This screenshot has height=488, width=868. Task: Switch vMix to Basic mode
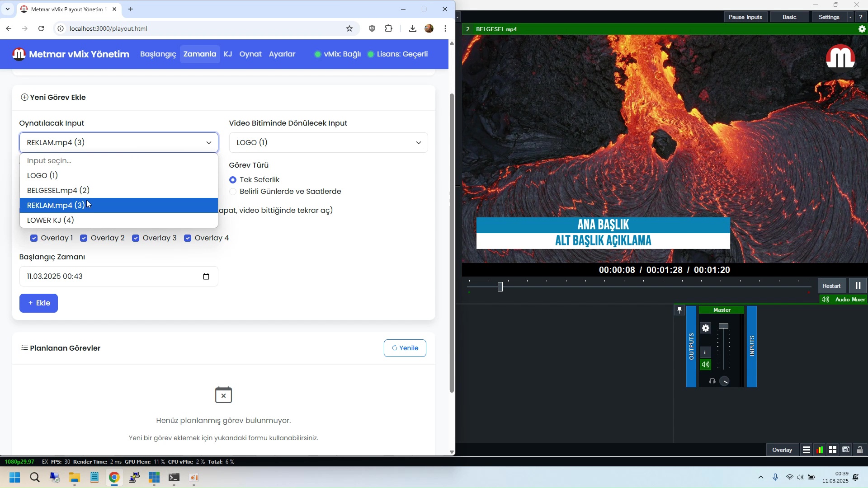(790, 17)
